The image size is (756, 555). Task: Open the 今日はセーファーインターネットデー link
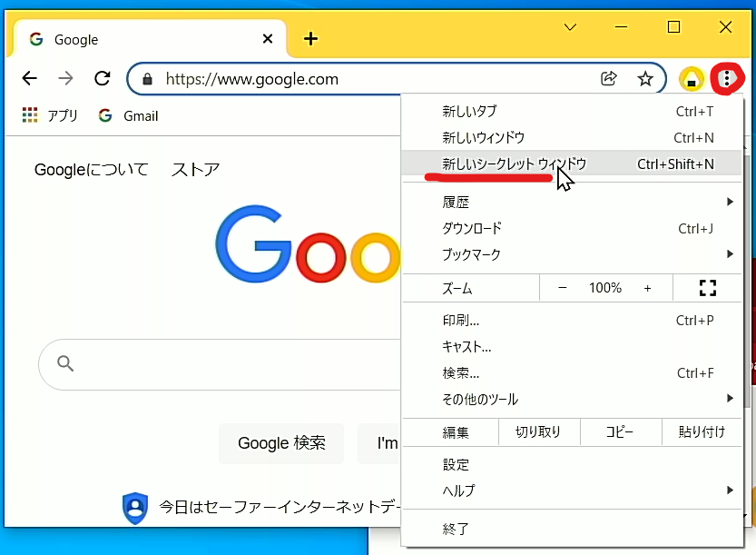[280, 507]
